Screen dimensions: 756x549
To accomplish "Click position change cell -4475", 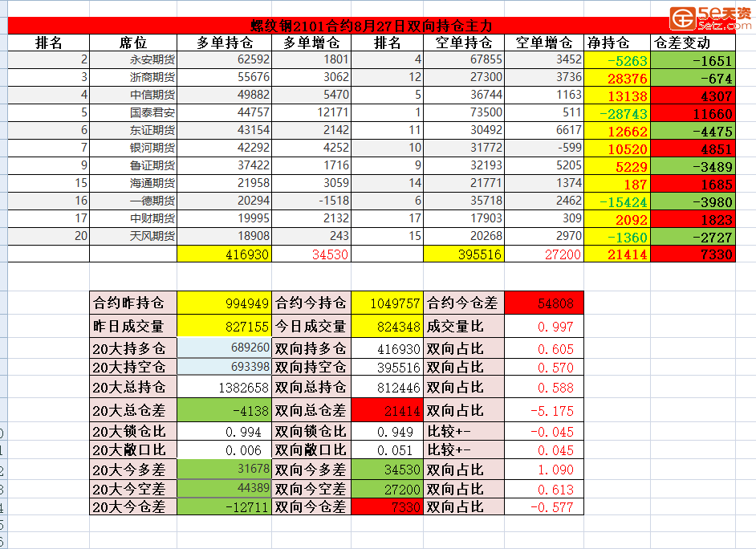I will point(693,131).
